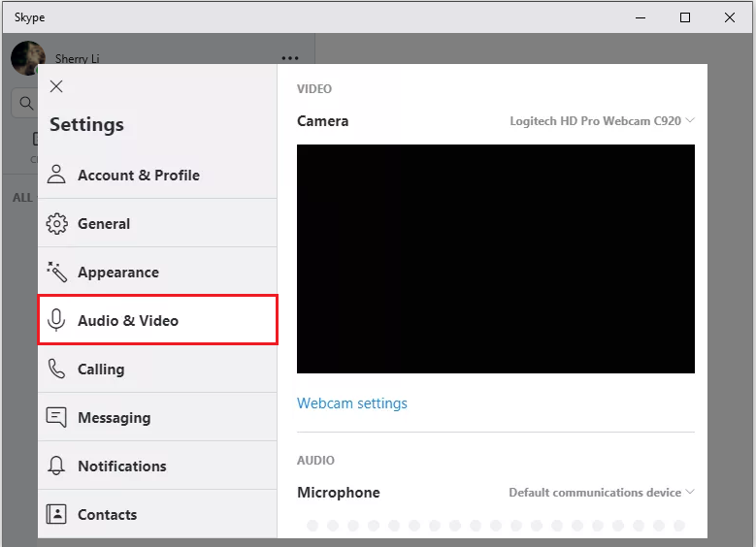Viewport: 756px width, 547px height.
Task: Click the VIDEO section label
Action: pos(314,88)
